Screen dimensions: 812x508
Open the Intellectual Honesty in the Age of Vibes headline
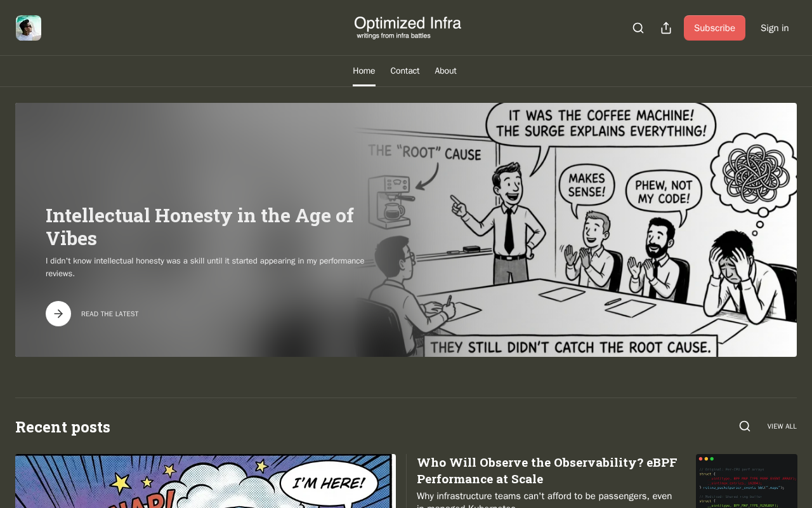[x=200, y=227]
